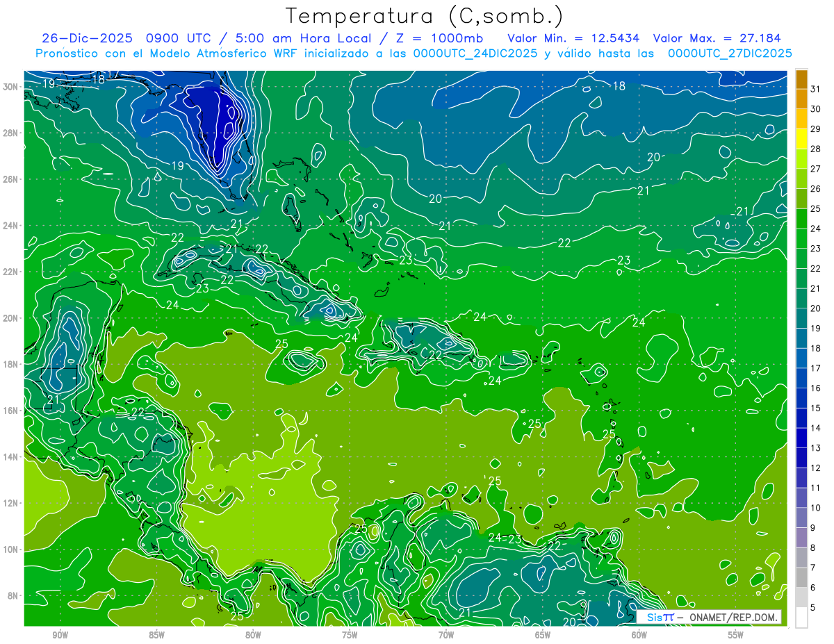Click the '23' value on the color legend
This screenshot has width=834, height=644.
coord(815,249)
